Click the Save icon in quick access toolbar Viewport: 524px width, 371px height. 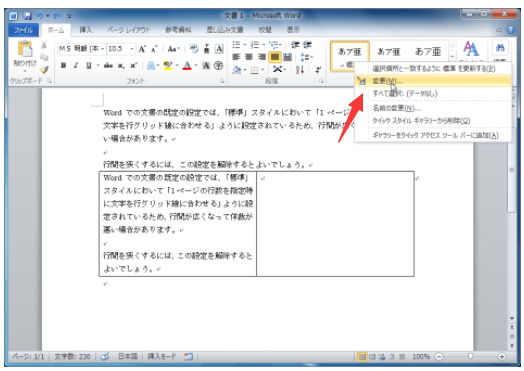(28, 16)
